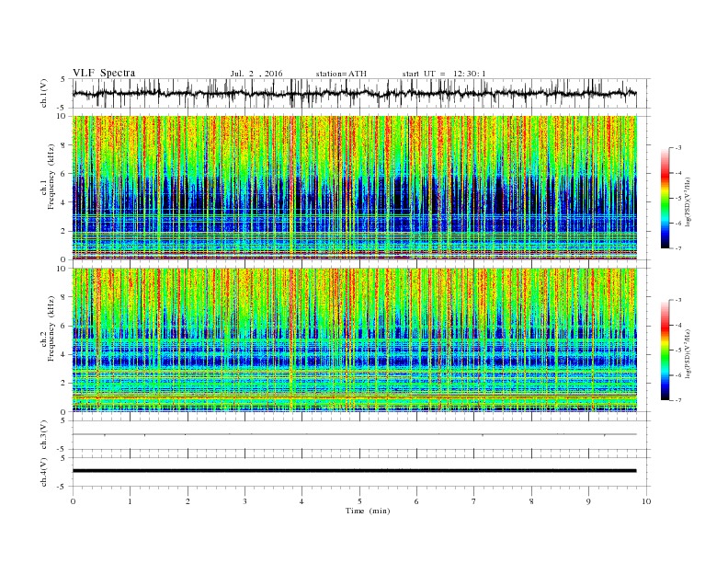
Task: Click time axis tick label '5'
Action: 359,501
